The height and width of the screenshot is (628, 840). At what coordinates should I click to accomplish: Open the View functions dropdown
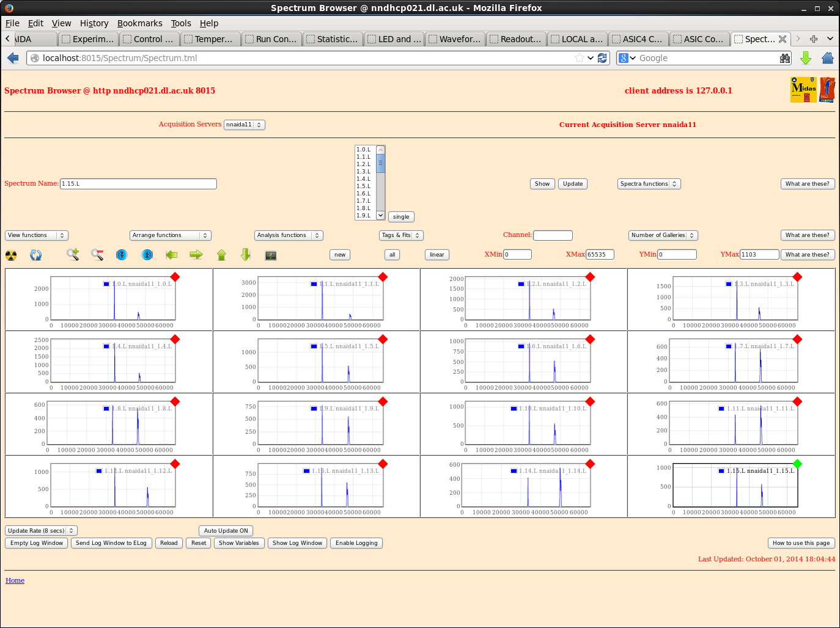coord(37,235)
